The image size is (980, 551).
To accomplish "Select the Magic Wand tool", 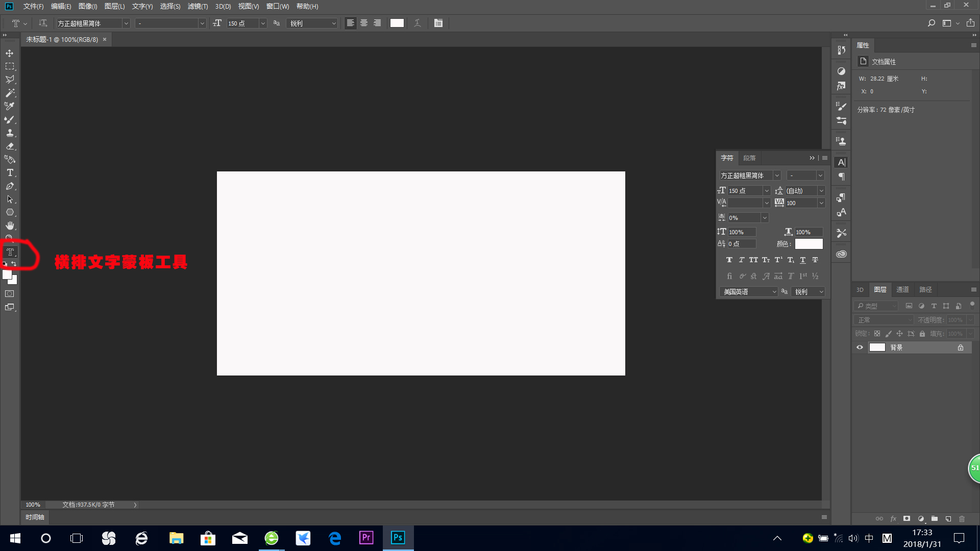I will coord(10,93).
